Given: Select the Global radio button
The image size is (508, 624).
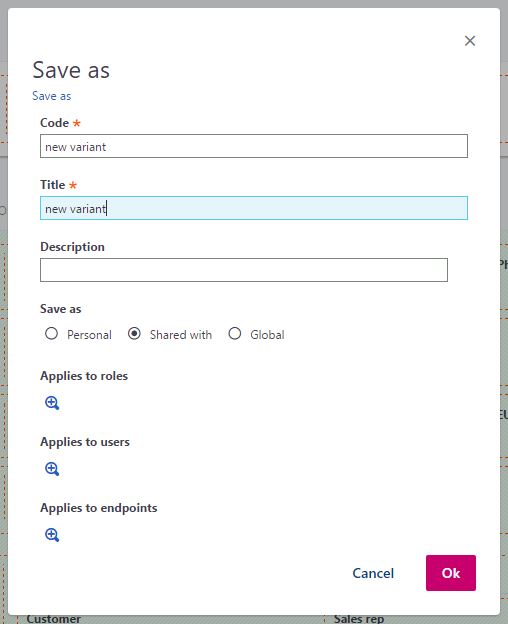Looking at the screenshot, I should 235,333.
